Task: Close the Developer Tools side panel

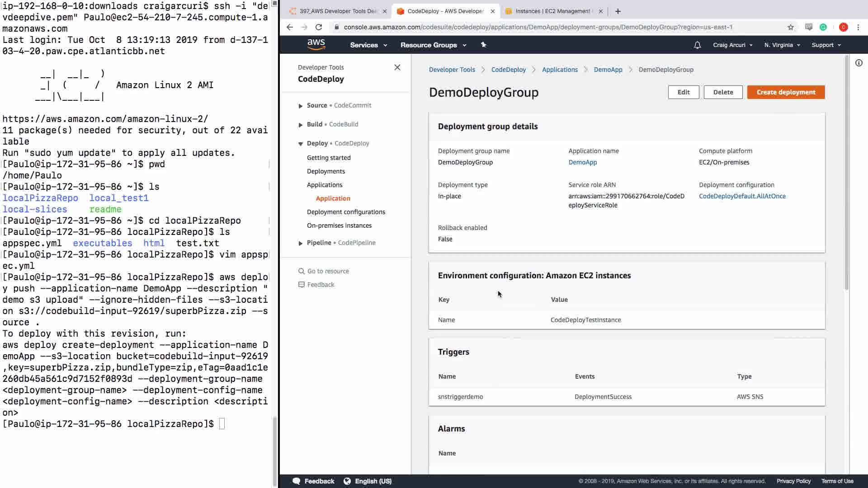Action: point(397,67)
